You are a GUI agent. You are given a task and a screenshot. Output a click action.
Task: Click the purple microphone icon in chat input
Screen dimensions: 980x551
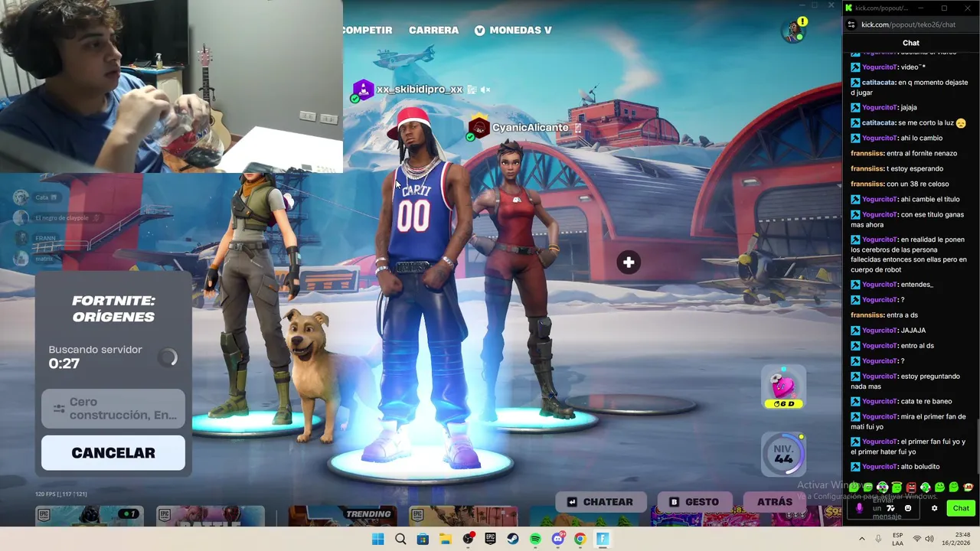(859, 508)
